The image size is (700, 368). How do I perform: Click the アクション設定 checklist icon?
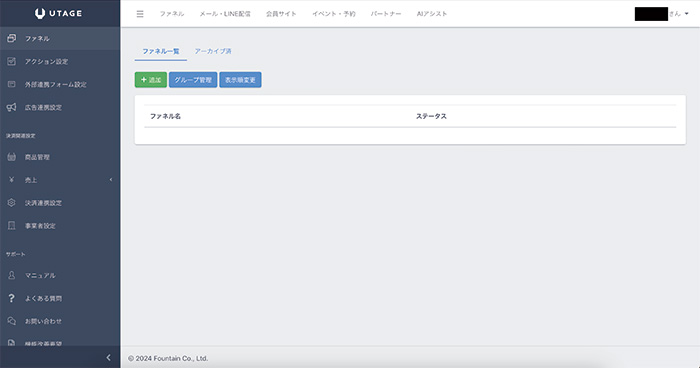tap(12, 61)
